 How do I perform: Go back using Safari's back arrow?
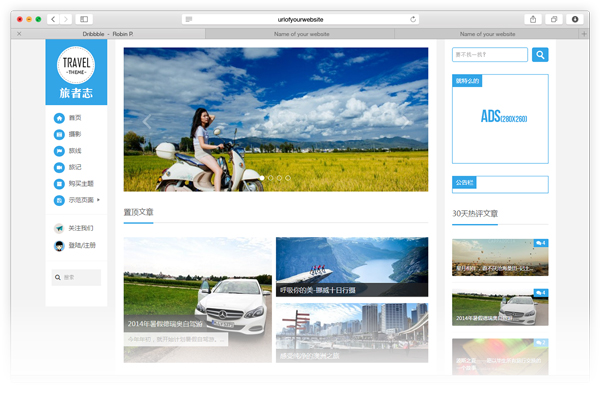pos(53,19)
